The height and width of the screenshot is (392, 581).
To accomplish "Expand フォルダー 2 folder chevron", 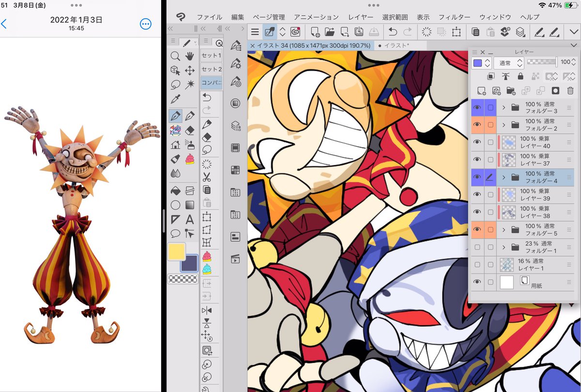I will tap(504, 125).
